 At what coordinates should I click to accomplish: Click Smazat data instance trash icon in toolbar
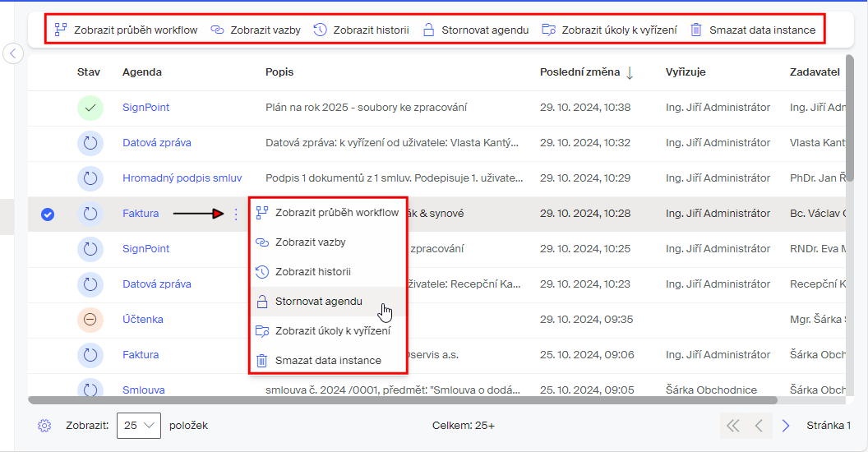click(x=696, y=30)
